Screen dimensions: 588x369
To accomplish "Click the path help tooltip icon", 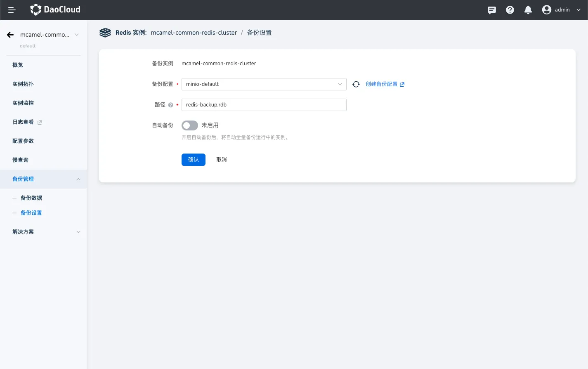I will point(170,105).
